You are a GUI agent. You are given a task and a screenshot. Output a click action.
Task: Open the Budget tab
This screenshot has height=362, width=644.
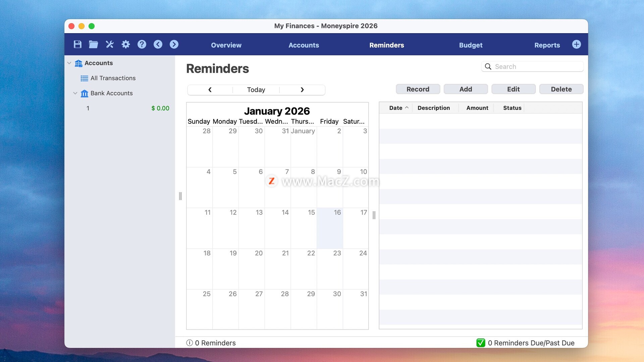471,45
